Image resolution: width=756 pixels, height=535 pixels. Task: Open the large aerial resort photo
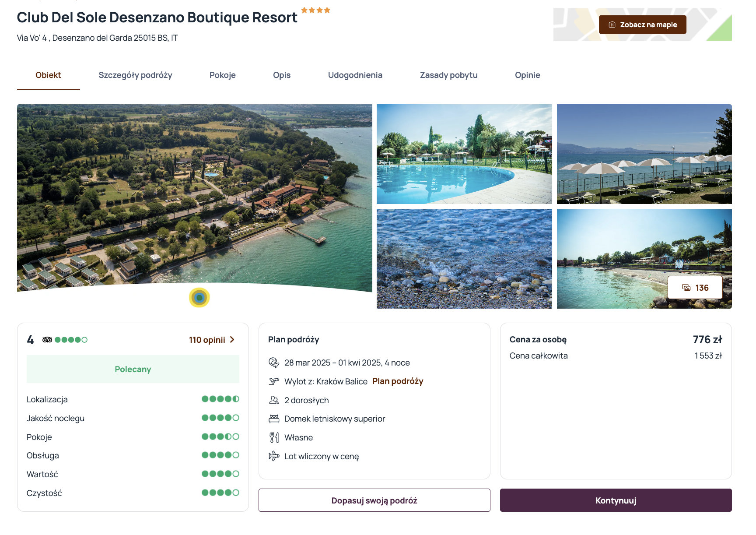[x=195, y=198]
